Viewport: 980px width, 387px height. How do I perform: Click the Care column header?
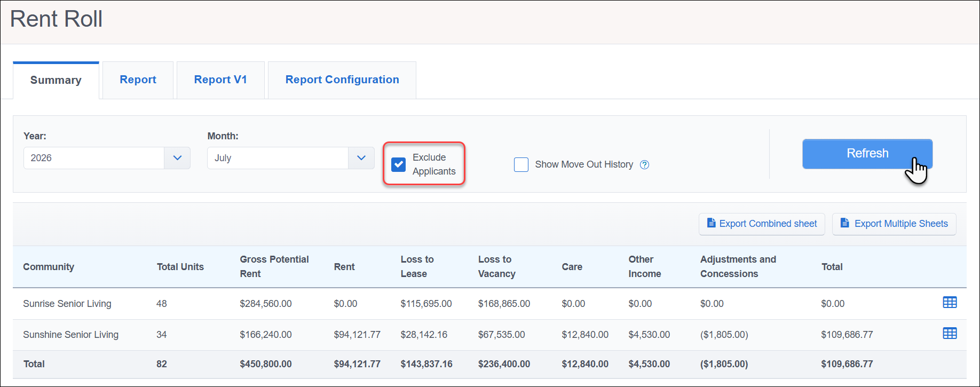(x=572, y=267)
